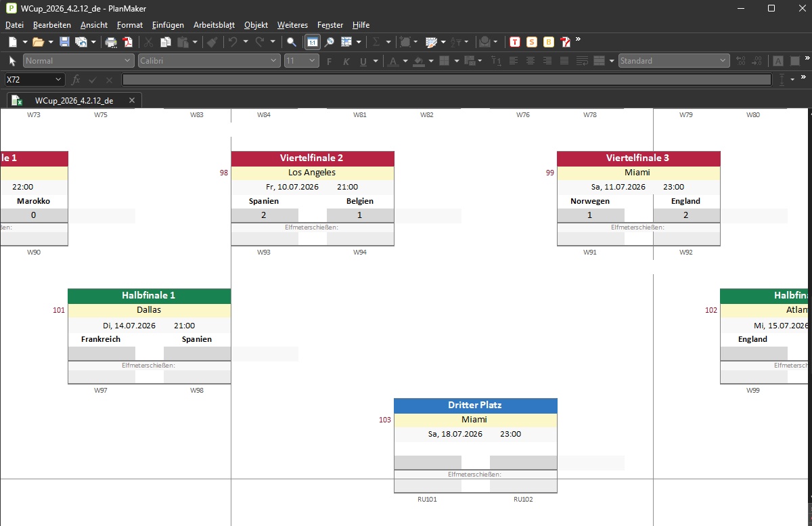812x526 pixels.
Task: Toggle underline formatting with the U button
Action: tap(363, 61)
